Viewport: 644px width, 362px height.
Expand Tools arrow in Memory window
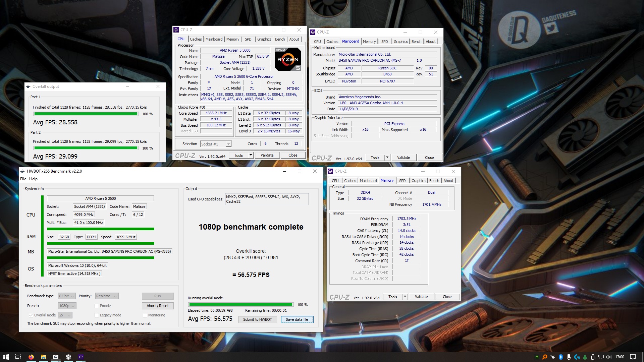[x=405, y=297]
